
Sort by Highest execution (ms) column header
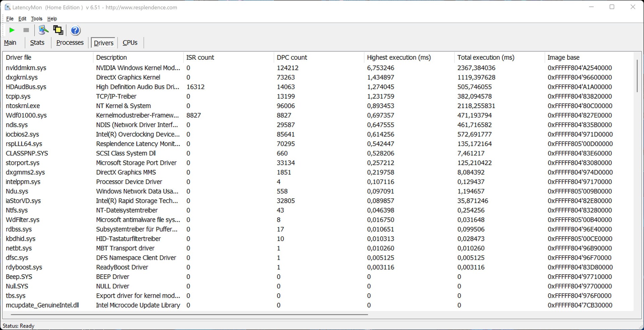(409, 57)
